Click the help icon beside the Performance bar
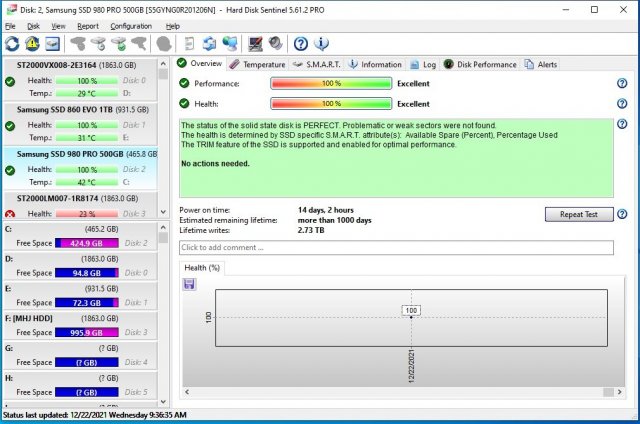This screenshot has height=424, width=640. pos(622,84)
